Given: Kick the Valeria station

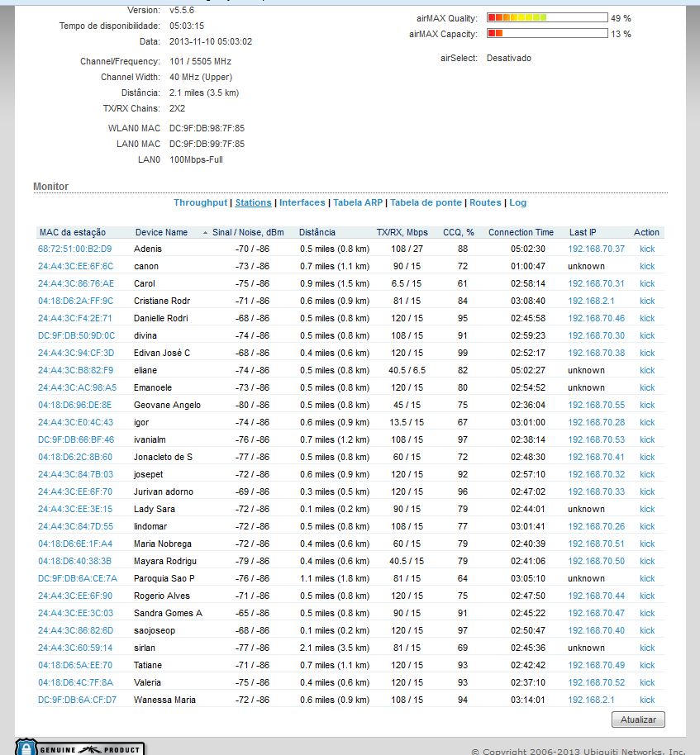Looking at the screenshot, I should click(x=647, y=682).
